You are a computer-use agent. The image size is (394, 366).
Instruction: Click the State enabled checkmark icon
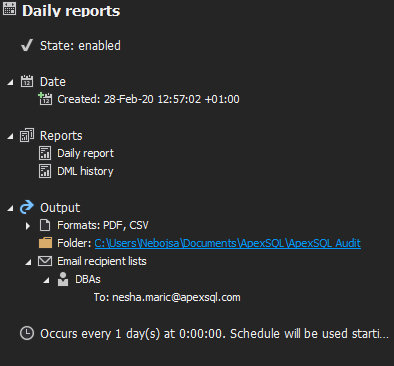(27, 45)
